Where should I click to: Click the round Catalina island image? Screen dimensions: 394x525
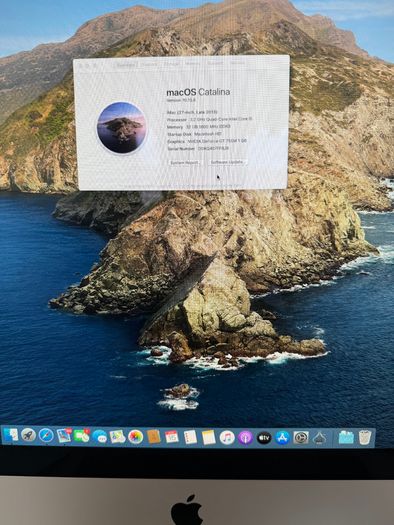click(122, 128)
